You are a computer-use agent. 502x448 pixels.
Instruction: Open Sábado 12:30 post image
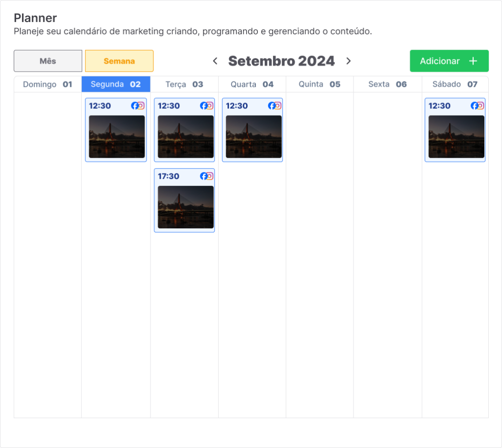click(x=456, y=136)
